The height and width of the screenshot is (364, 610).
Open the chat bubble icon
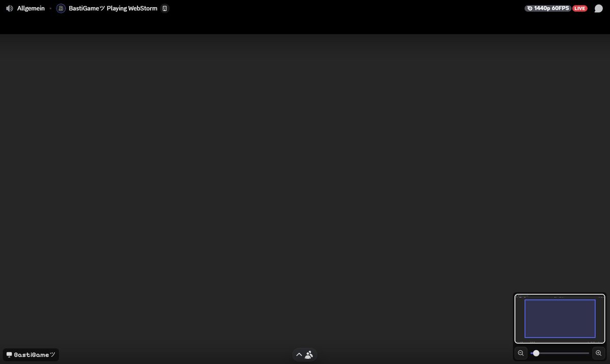[x=598, y=8]
